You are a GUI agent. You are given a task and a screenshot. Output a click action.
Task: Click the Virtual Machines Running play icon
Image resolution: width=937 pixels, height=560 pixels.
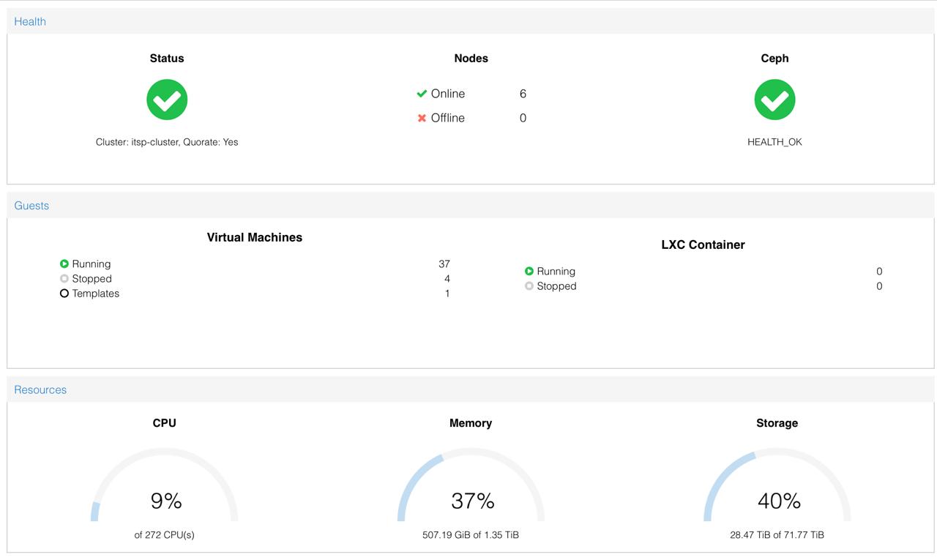[64, 264]
